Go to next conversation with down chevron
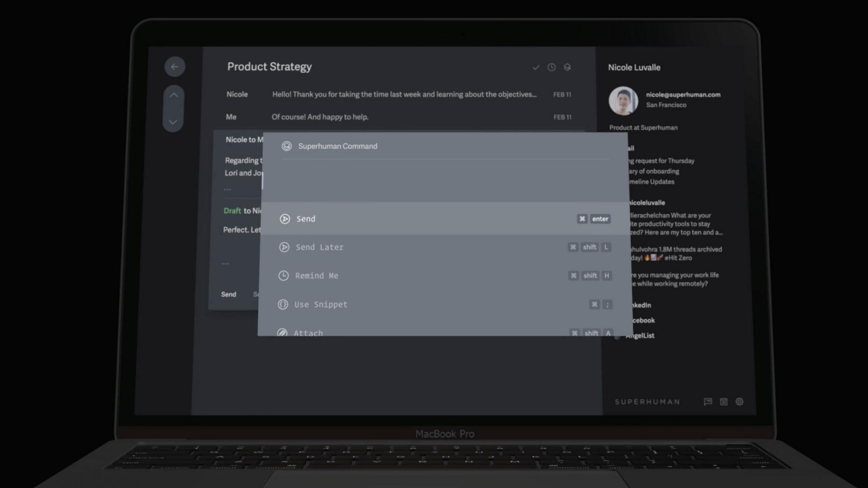Viewport: 868px width, 488px height. (173, 122)
